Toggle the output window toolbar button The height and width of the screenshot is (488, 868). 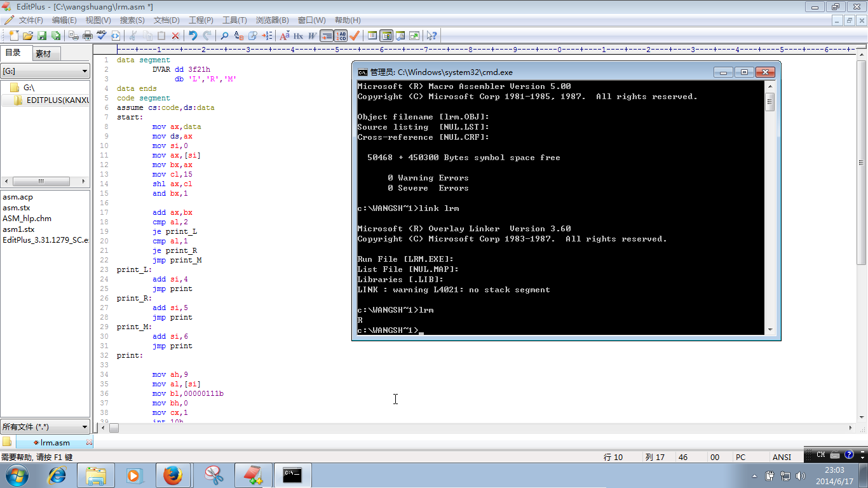click(400, 36)
